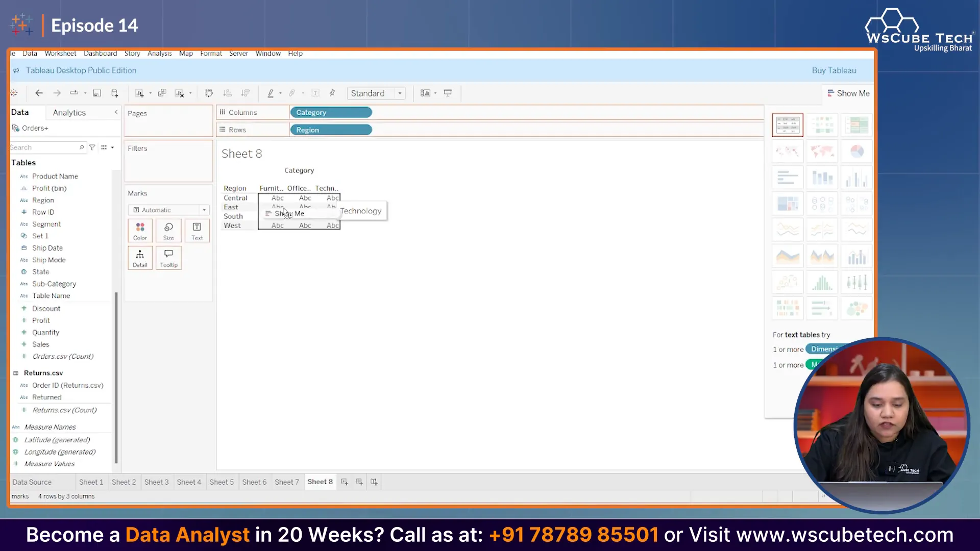Select the Profit (bin) field
980x551 pixels.
point(49,188)
